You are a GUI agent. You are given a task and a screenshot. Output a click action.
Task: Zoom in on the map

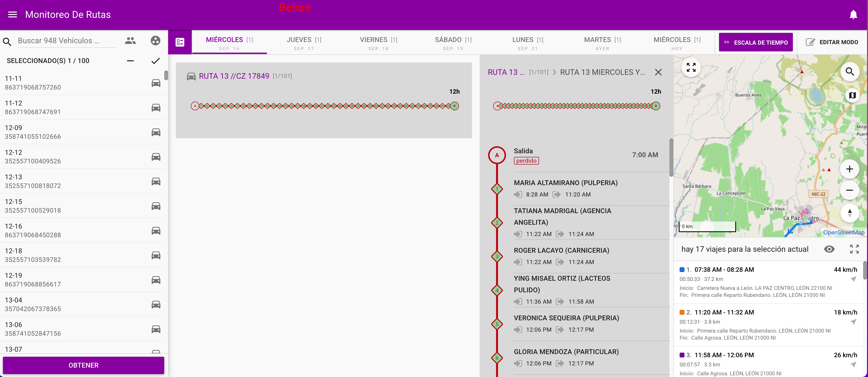point(849,169)
